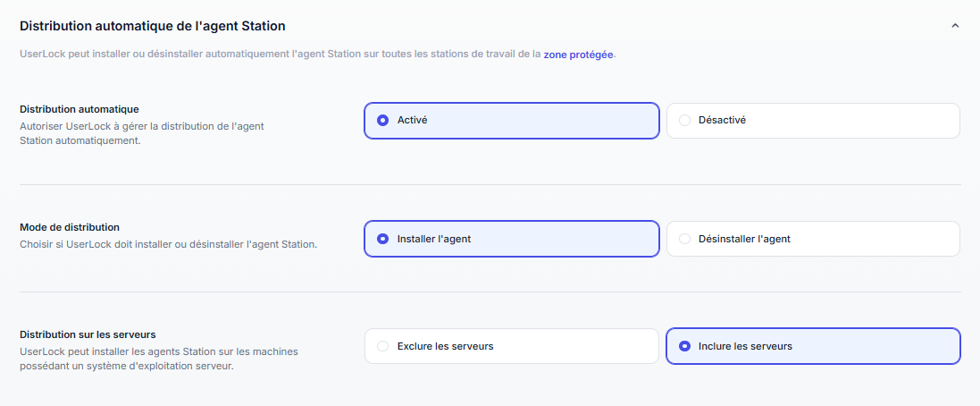
Task: Click the radio circle beside Inclure les serveurs
Action: tap(685, 346)
